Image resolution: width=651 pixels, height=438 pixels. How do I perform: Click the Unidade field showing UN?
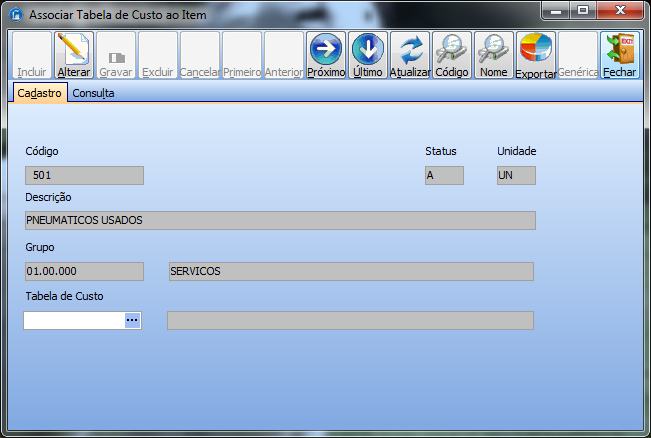[x=516, y=176]
